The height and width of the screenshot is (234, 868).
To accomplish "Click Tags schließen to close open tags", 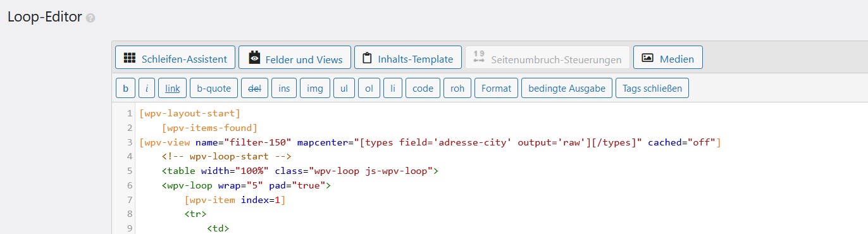I will coord(652,88).
